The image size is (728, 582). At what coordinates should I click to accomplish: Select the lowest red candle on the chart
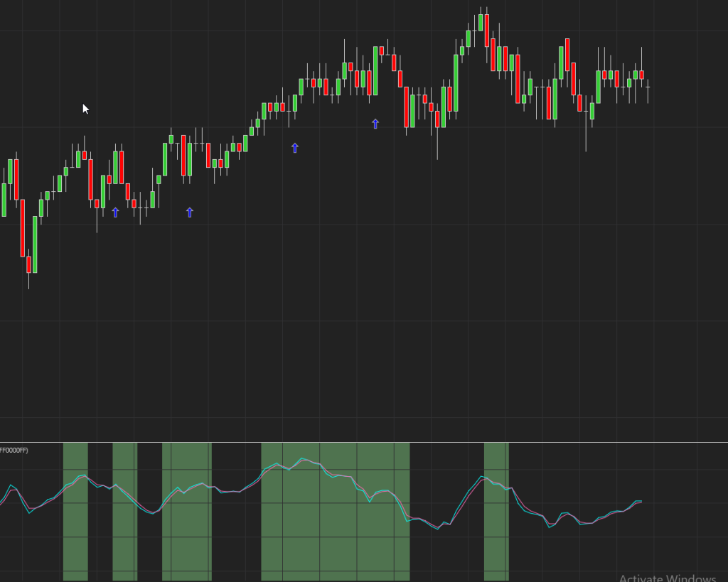point(29,264)
